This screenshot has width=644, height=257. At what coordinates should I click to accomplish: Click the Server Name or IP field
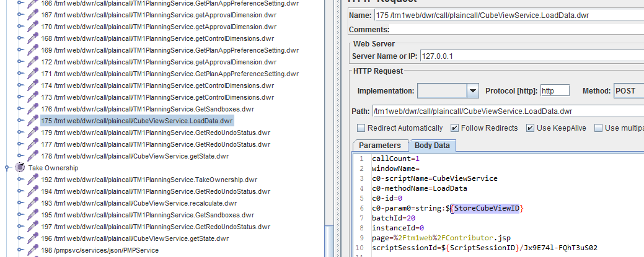(x=532, y=56)
